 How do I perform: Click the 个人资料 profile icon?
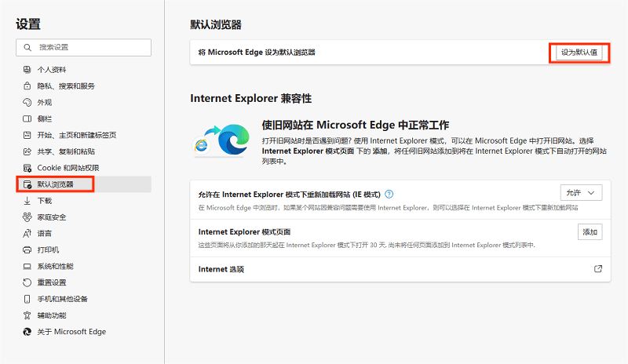point(27,70)
